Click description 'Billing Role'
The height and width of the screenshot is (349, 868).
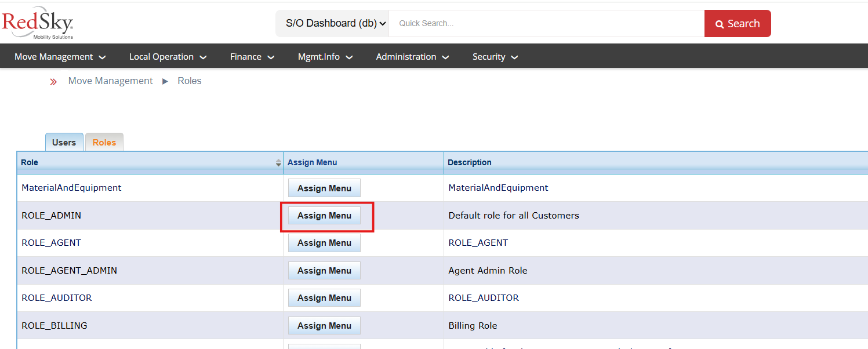click(x=473, y=326)
